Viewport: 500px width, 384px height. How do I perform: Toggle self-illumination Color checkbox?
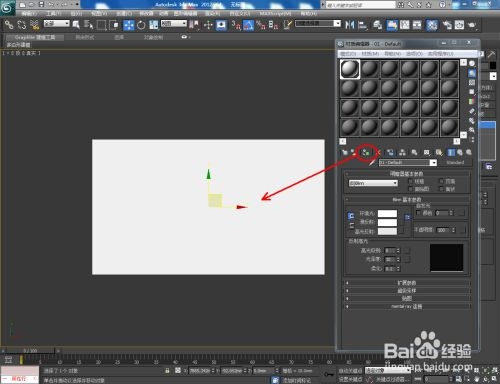point(418,213)
